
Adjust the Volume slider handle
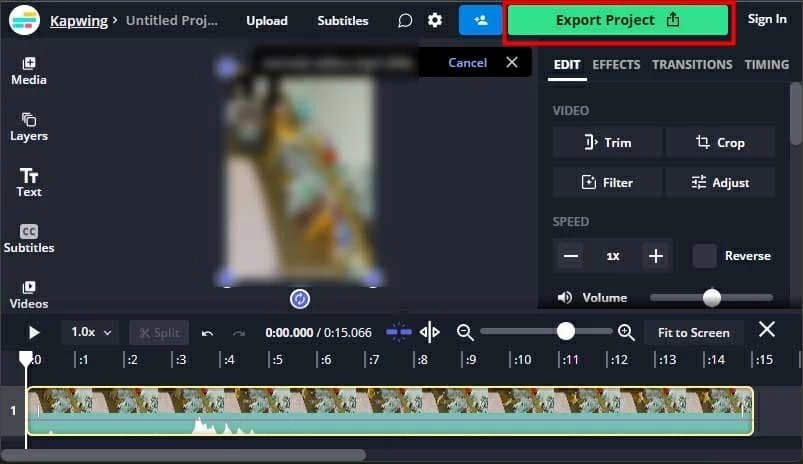click(x=712, y=298)
